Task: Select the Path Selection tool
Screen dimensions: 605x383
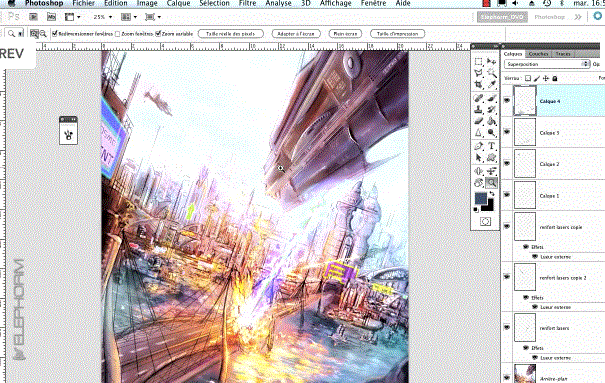Action: click(x=479, y=158)
